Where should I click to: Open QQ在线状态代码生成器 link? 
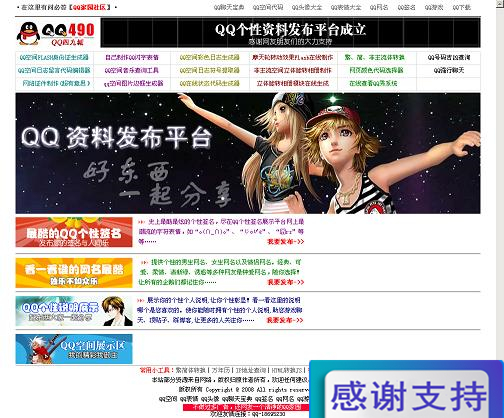pos(210,83)
